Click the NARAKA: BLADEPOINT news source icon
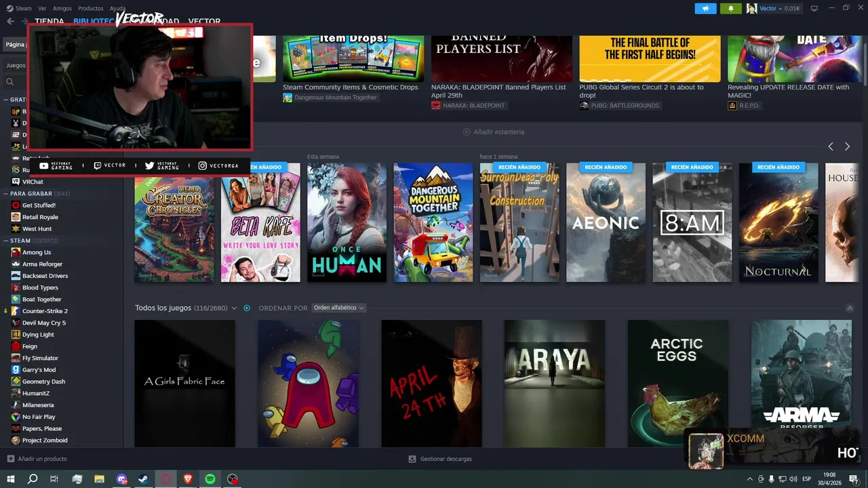This screenshot has width=868, height=488. pyautogui.click(x=436, y=106)
